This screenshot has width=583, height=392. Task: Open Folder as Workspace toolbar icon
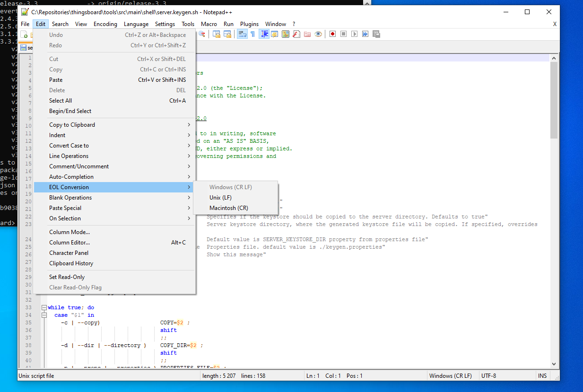(307, 34)
